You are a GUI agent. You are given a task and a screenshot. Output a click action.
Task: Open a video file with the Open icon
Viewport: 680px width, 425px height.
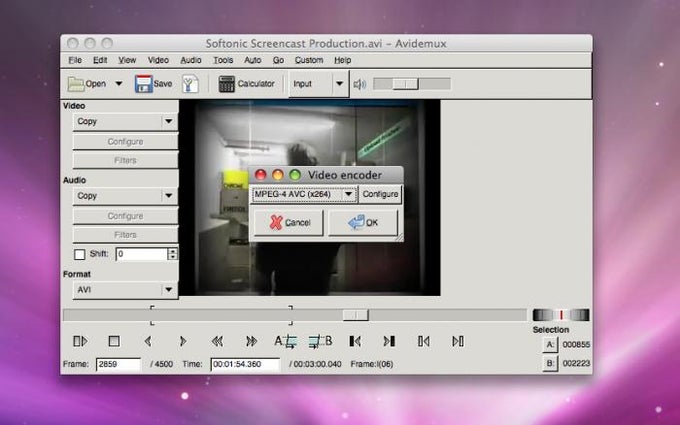(x=76, y=84)
